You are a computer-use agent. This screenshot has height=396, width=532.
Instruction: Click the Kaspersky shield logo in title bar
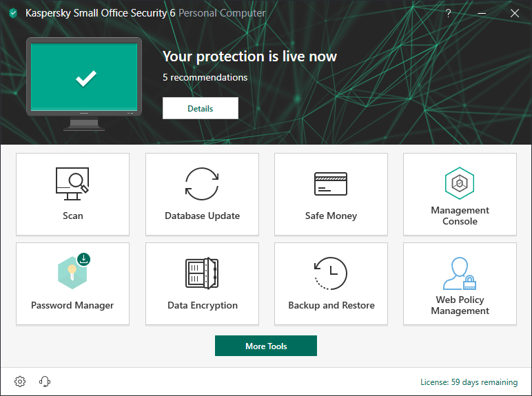tap(13, 13)
